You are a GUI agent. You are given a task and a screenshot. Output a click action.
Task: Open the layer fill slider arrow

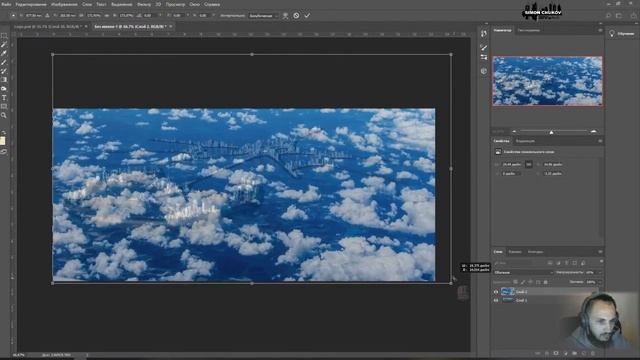coord(599,282)
